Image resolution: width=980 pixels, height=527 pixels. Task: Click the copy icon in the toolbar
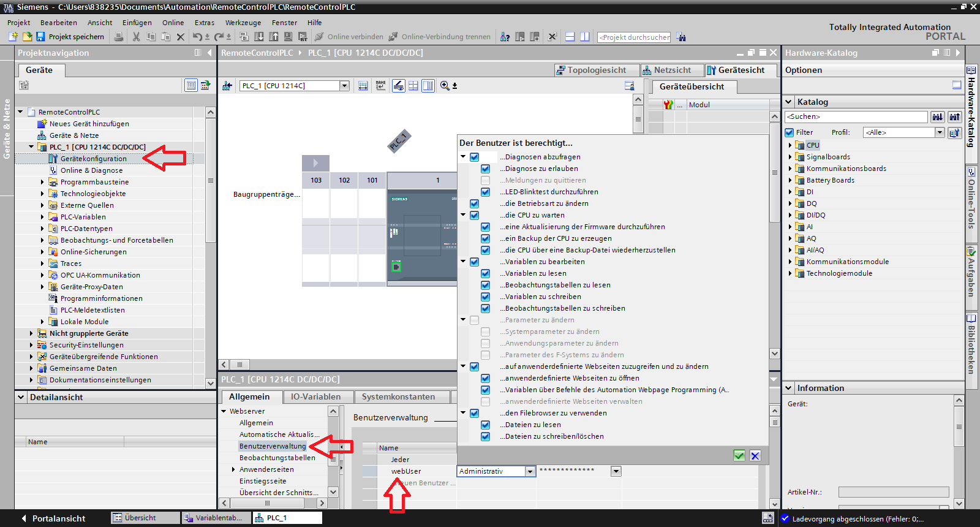(x=151, y=37)
